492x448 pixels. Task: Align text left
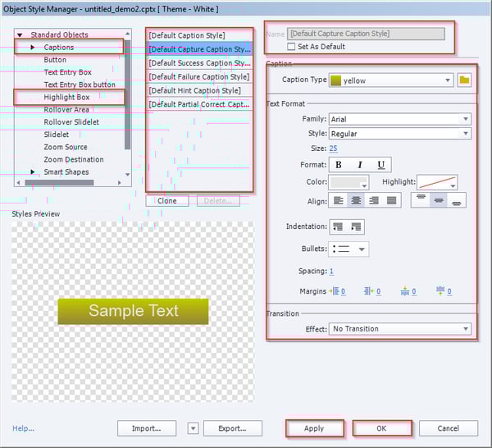click(x=338, y=200)
